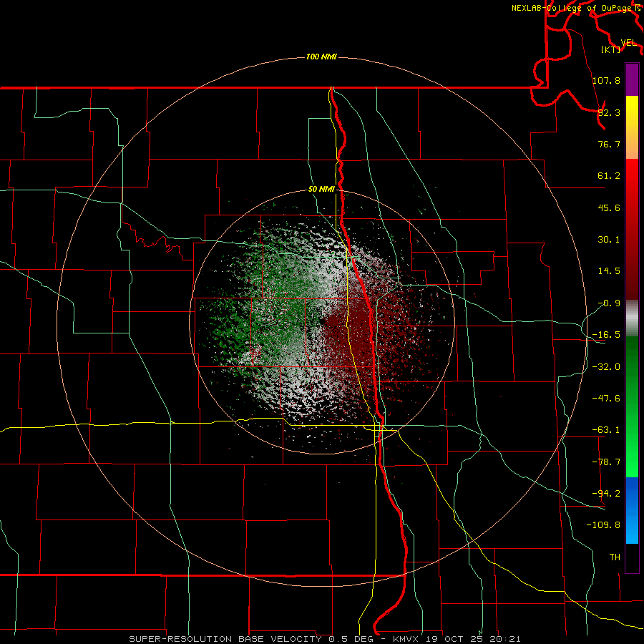Viewport: 644px width, 644px height.
Task: Click the 19 OCT 25 date in the caption
Action: 454,639
